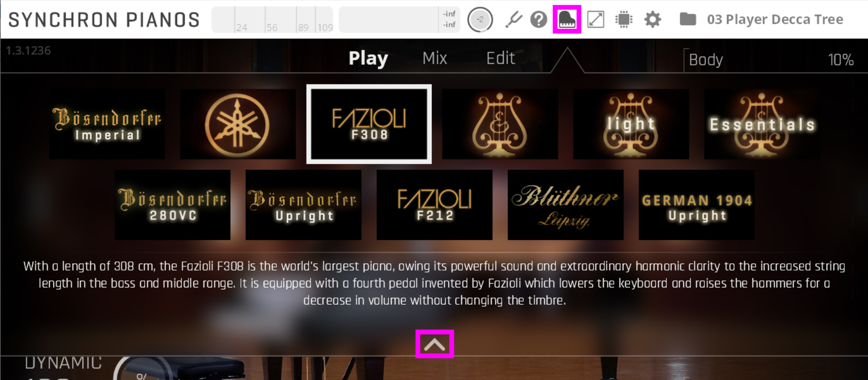Screen dimensions: 868x380
Task: Choose the Bösendorfer Imperial piano
Action: [x=107, y=124]
